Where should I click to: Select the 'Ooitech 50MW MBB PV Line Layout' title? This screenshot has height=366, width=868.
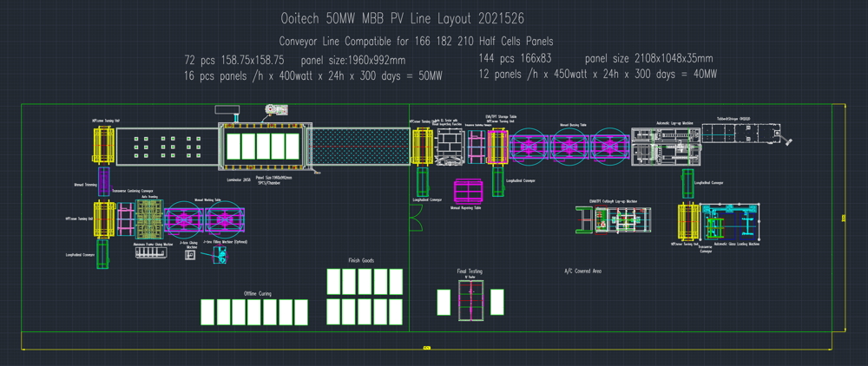[402, 19]
